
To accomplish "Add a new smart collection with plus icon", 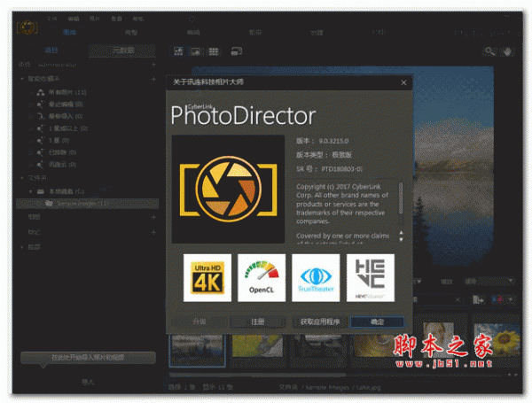I will tap(153, 79).
